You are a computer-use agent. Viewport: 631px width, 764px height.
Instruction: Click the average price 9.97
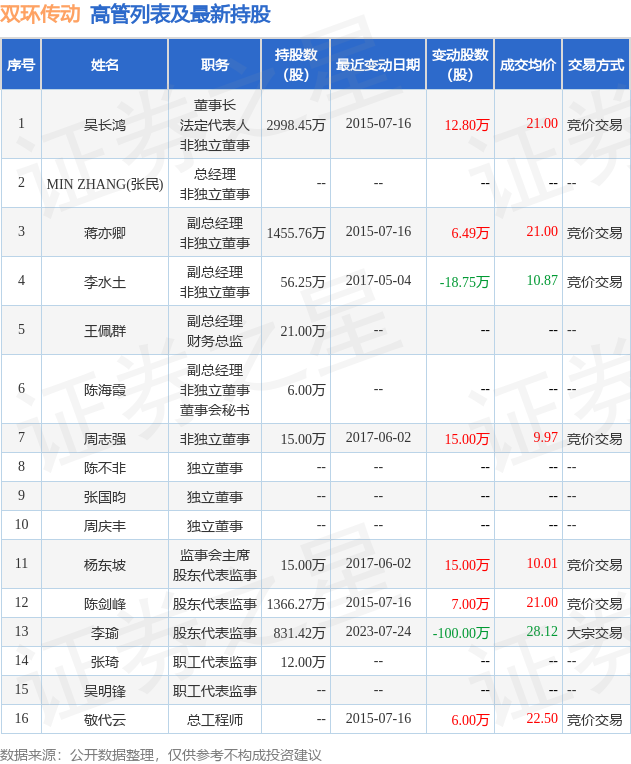click(545, 437)
